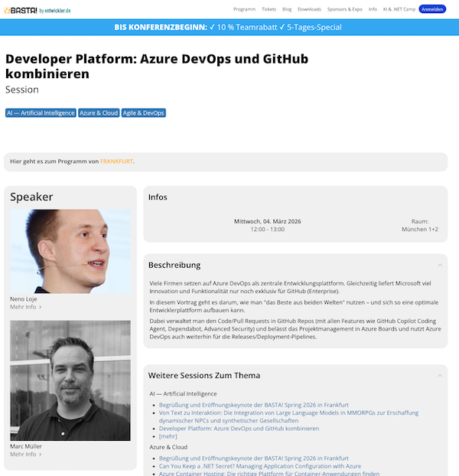This screenshot has height=476, width=459.
Task: Open the BASTA! logo home link
Action: click(x=21, y=10)
